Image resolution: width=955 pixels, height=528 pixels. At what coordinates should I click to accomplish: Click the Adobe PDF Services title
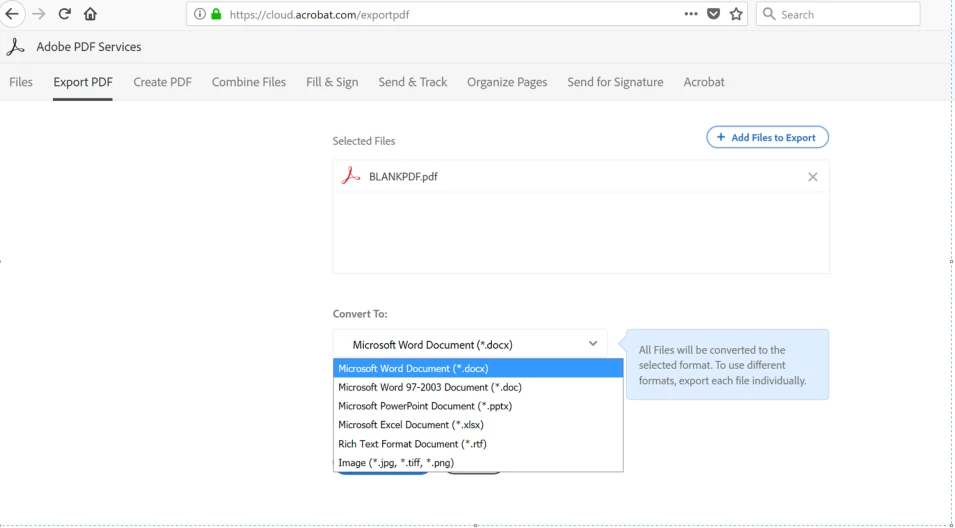pyautogui.click(x=89, y=47)
